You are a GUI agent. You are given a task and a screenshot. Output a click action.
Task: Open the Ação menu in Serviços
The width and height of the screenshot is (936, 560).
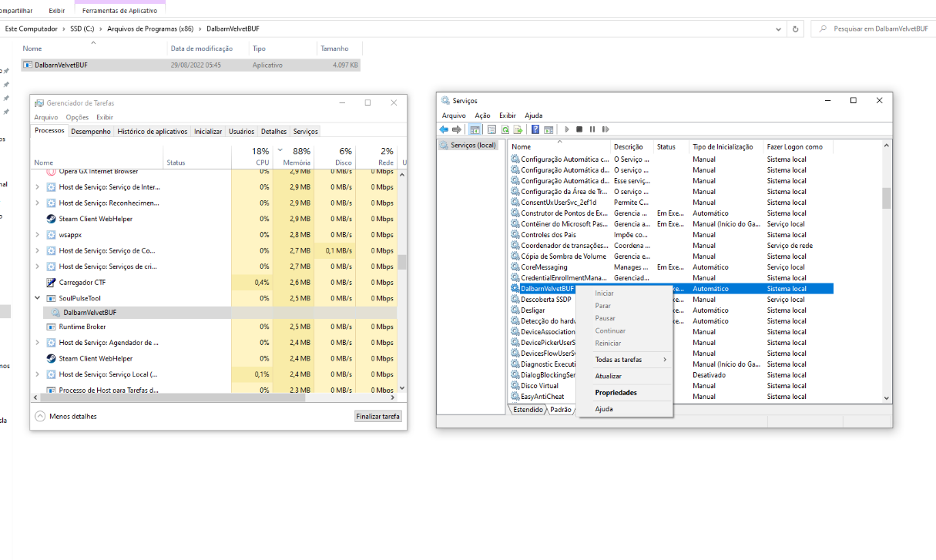(x=482, y=116)
